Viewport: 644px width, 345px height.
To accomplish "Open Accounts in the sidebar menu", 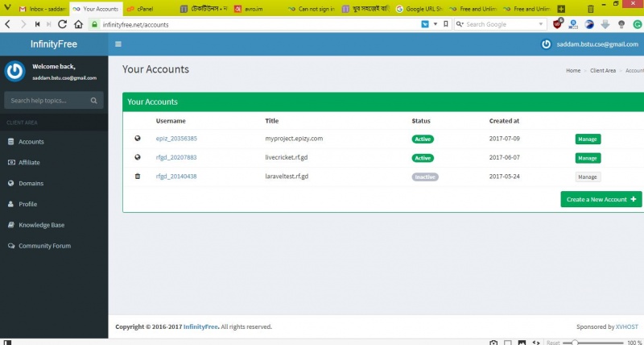I will pos(54,141).
